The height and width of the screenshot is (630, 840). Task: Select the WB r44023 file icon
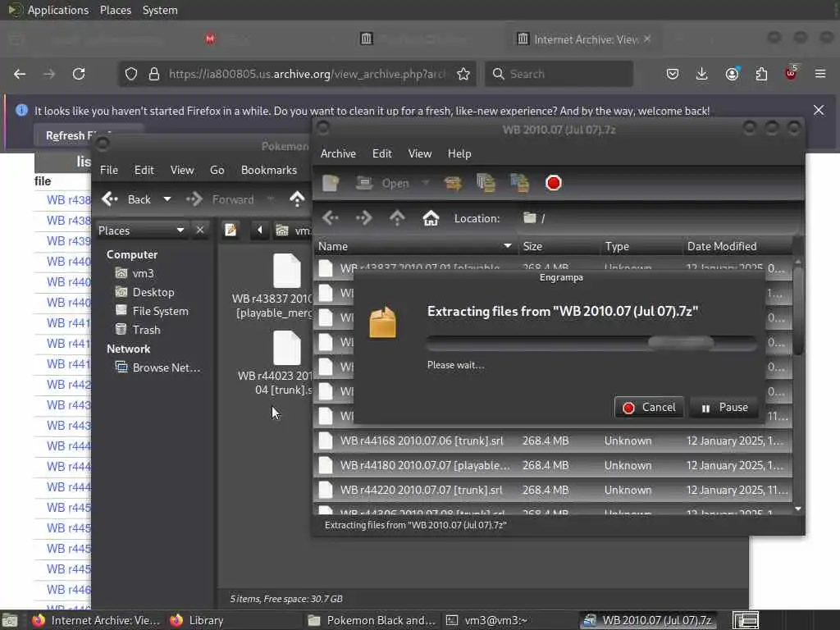click(286, 348)
